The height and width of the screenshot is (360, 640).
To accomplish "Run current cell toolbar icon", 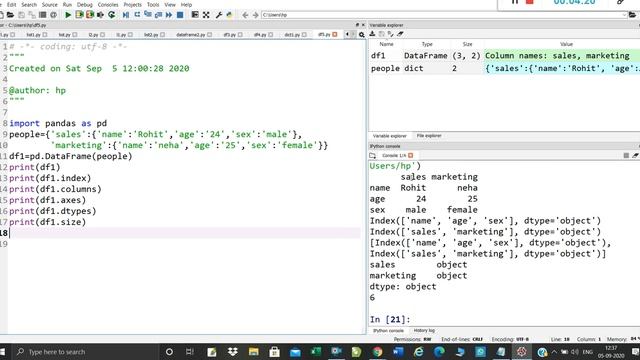I will tap(79, 15).
